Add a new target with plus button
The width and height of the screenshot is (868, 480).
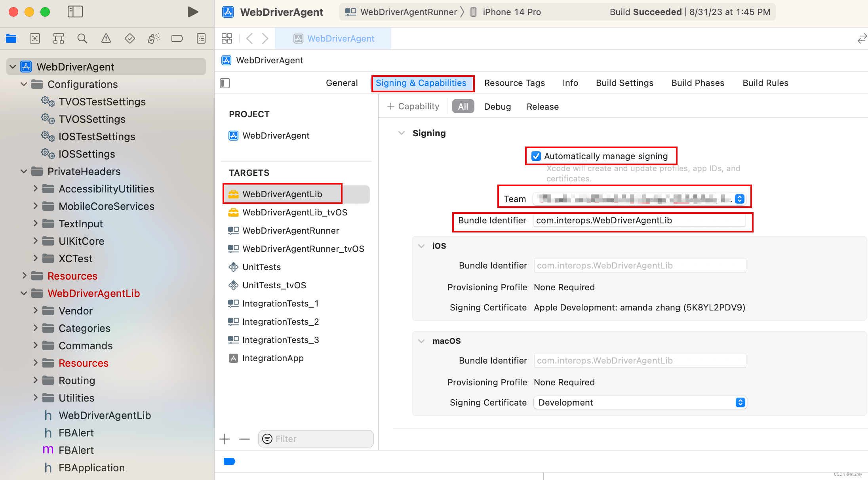[225, 439]
